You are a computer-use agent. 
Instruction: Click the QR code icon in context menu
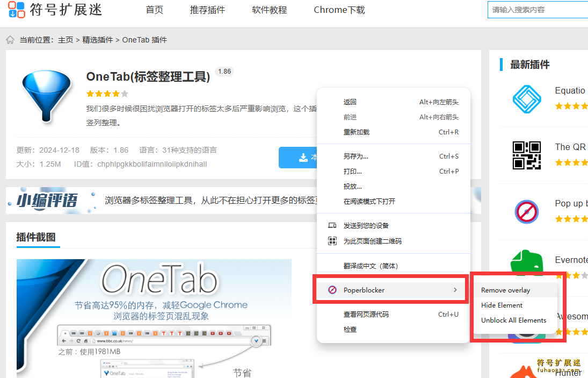click(x=332, y=241)
